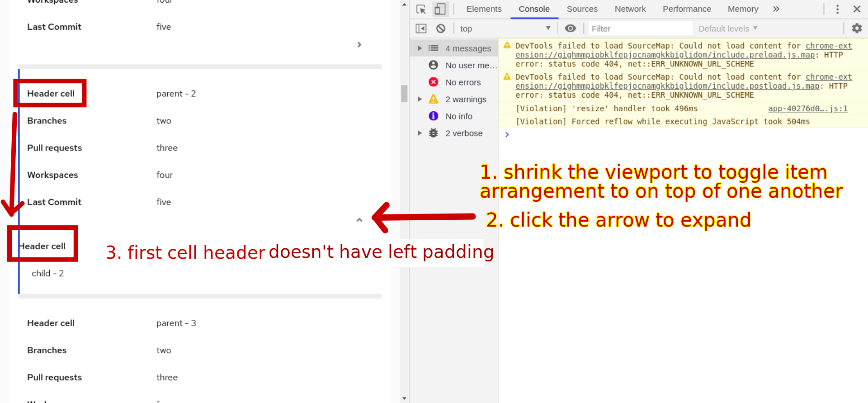The image size is (868, 403).
Task: Click the 'child - 2' cell
Action: (47, 273)
